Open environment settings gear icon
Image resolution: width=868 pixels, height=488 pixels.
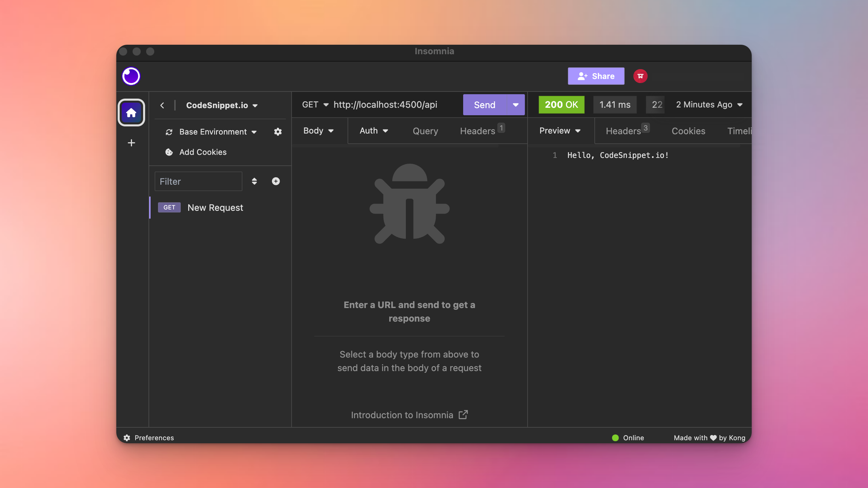pos(278,132)
